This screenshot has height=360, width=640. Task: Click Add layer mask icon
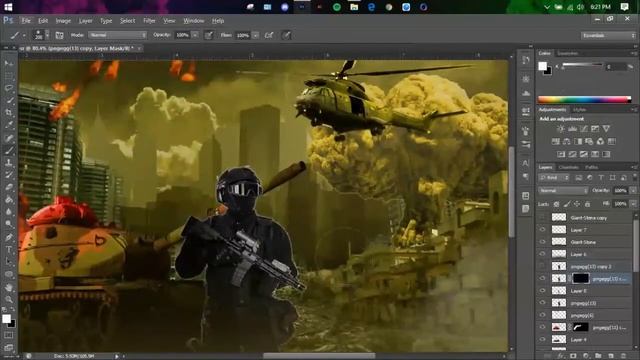tap(573, 356)
